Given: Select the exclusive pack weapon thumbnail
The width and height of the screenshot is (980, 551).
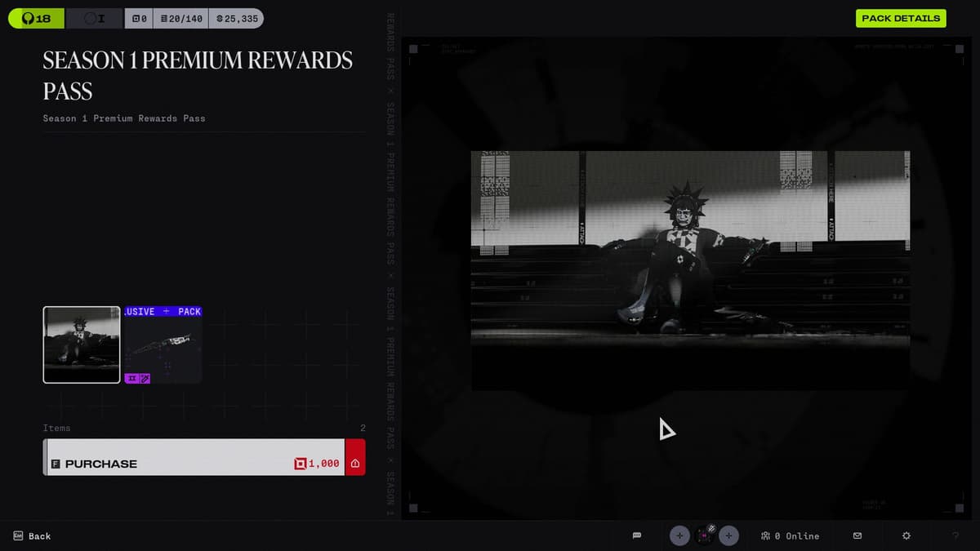Looking at the screenshot, I should [x=163, y=344].
